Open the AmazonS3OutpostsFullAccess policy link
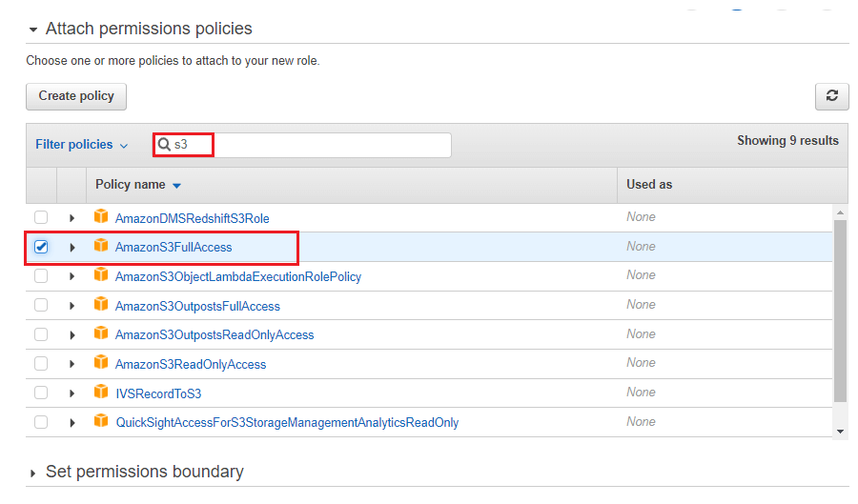The image size is (858, 504). (197, 306)
